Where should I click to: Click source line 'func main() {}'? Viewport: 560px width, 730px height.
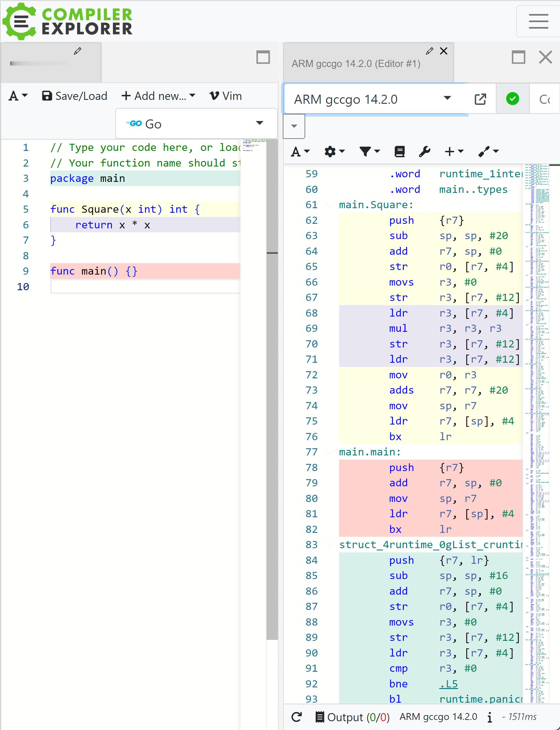[x=145, y=271]
